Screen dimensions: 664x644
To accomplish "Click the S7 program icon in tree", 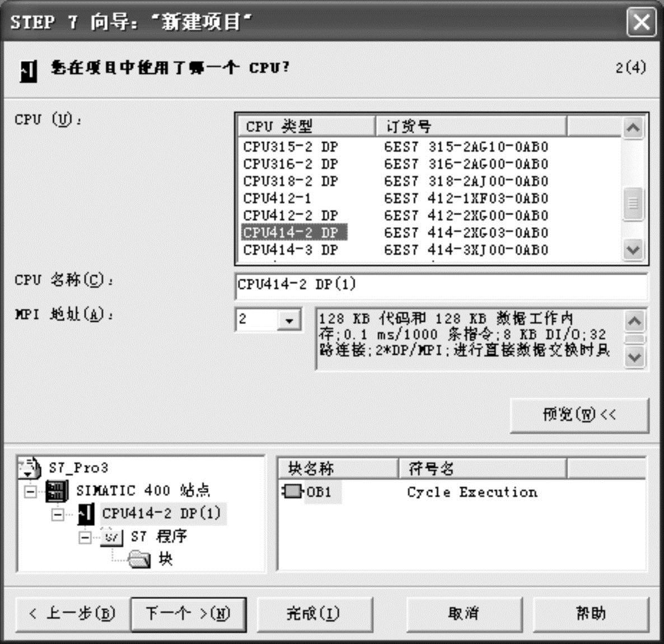I will tap(112, 537).
